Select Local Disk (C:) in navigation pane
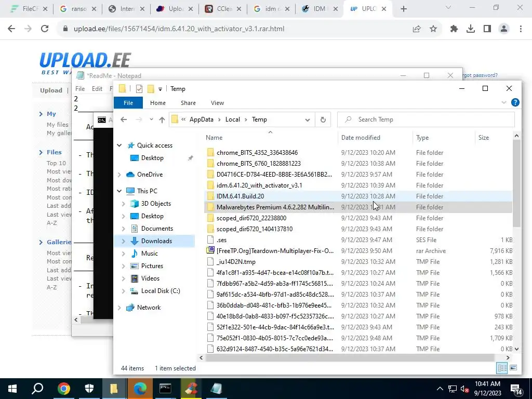The image size is (532, 399). coord(161,291)
